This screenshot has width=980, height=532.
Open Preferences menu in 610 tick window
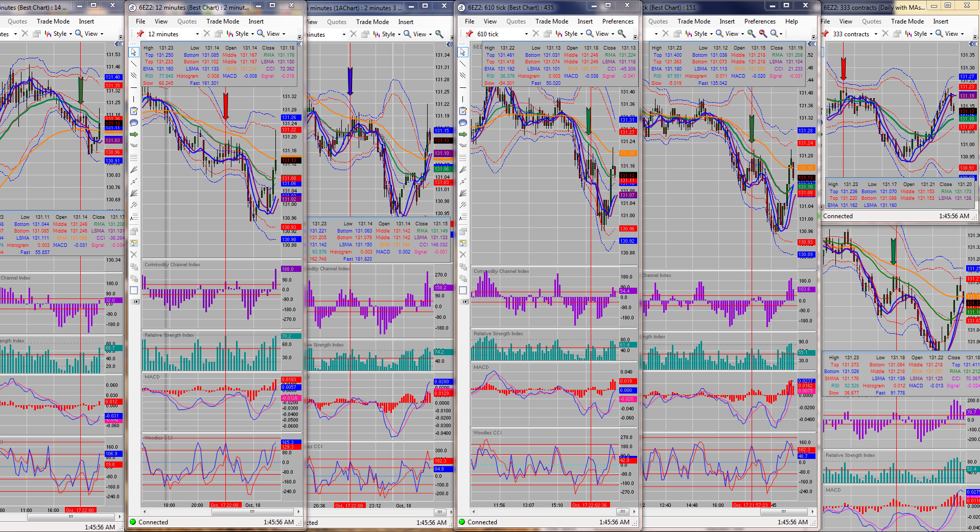coord(618,21)
